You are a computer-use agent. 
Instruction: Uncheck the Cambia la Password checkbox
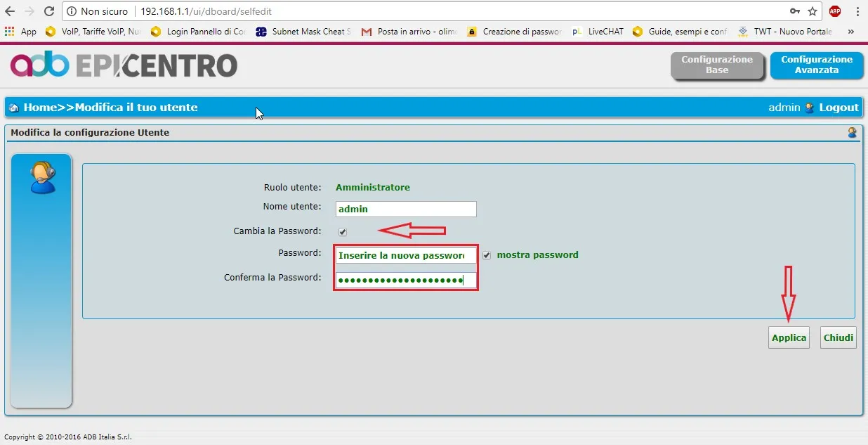[343, 231]
